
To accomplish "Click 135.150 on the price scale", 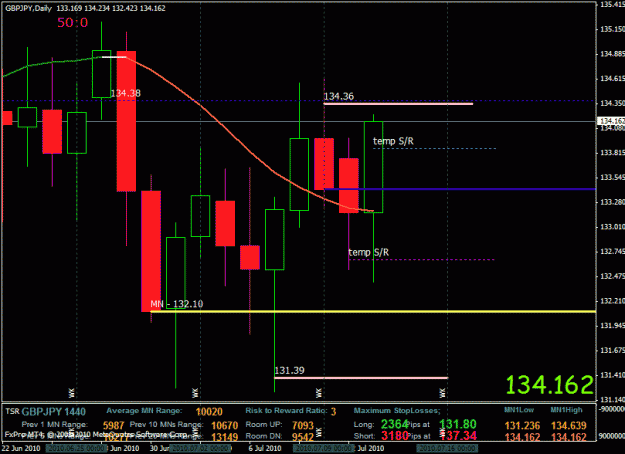I will coord(612,29).
